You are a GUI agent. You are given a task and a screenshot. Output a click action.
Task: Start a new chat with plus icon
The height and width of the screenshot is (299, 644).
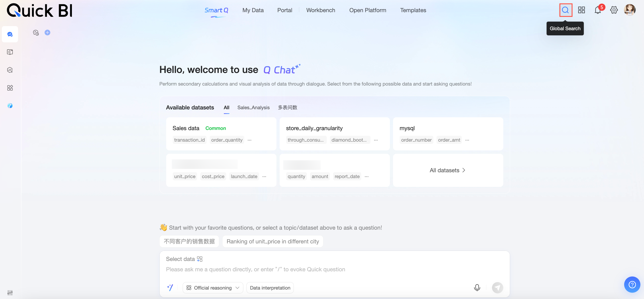[x=47, y=32]
